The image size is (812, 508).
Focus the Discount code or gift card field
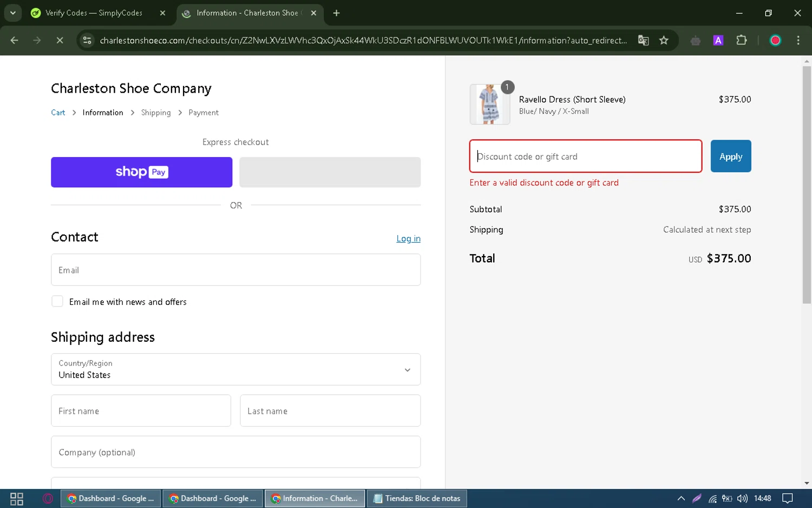click(x=586, y=156)
